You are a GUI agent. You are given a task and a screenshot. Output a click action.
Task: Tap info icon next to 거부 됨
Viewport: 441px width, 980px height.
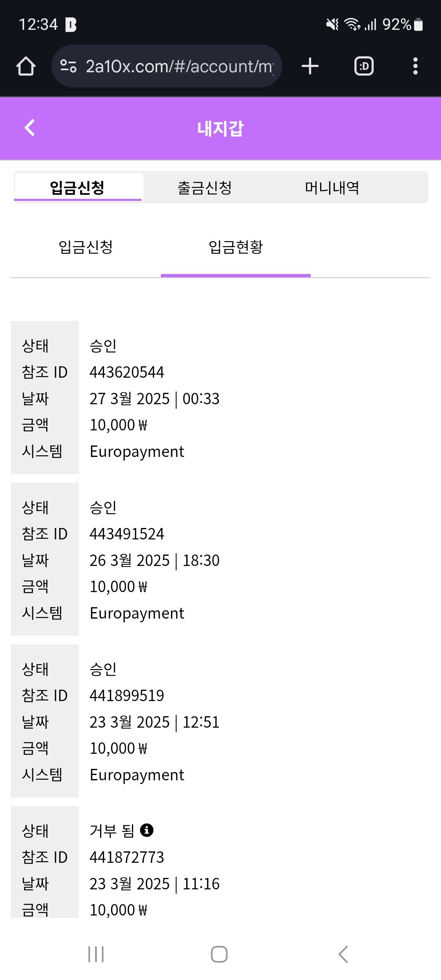coord(147,830)
